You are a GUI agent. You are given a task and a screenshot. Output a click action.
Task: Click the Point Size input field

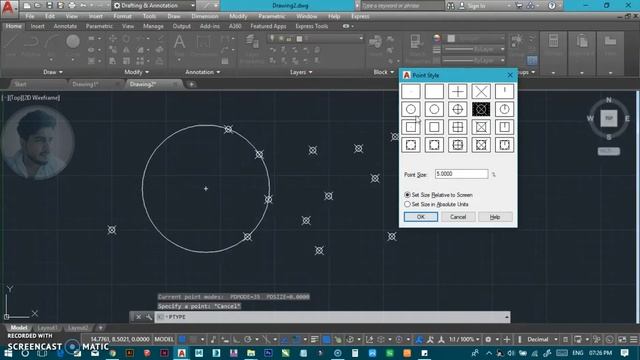pos(461,174)
